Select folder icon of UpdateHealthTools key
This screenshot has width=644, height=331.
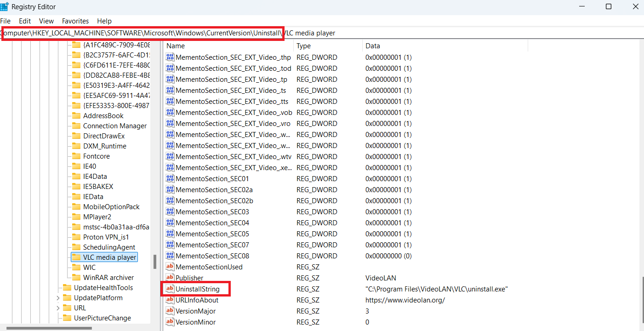pos(67,288)
